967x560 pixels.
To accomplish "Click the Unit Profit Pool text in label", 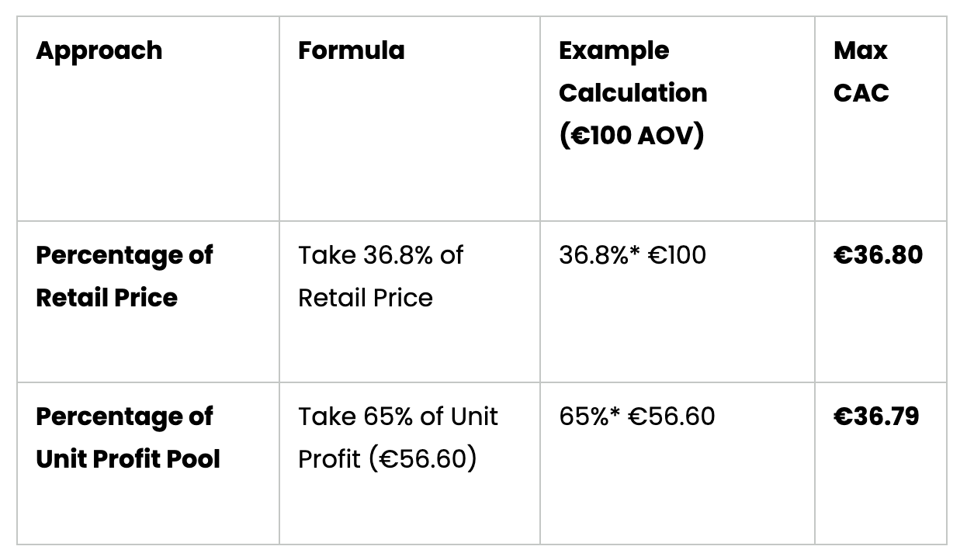I will tap(128, 459).
